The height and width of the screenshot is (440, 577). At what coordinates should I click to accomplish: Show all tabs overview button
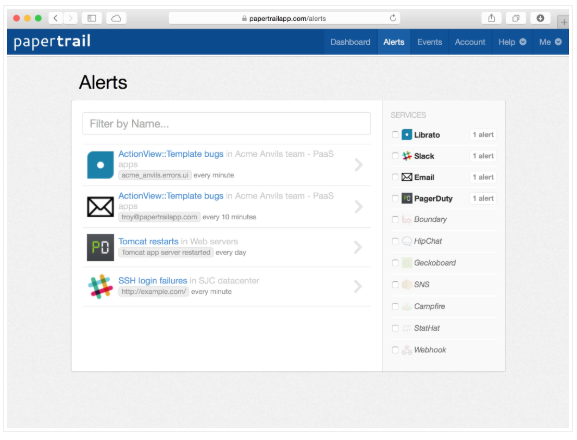click(516, 18)
